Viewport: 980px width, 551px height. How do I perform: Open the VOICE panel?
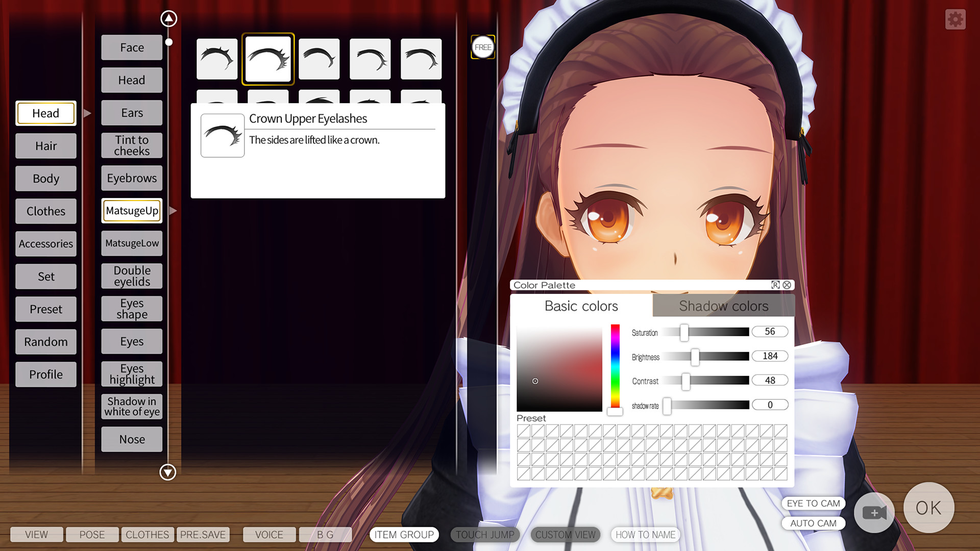[269, 535]
